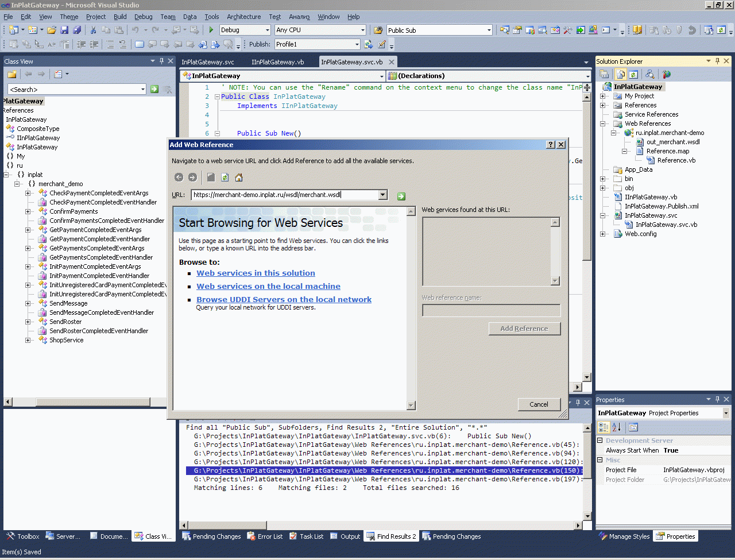Open the (Declarations) member dropdown

(587, 76)
